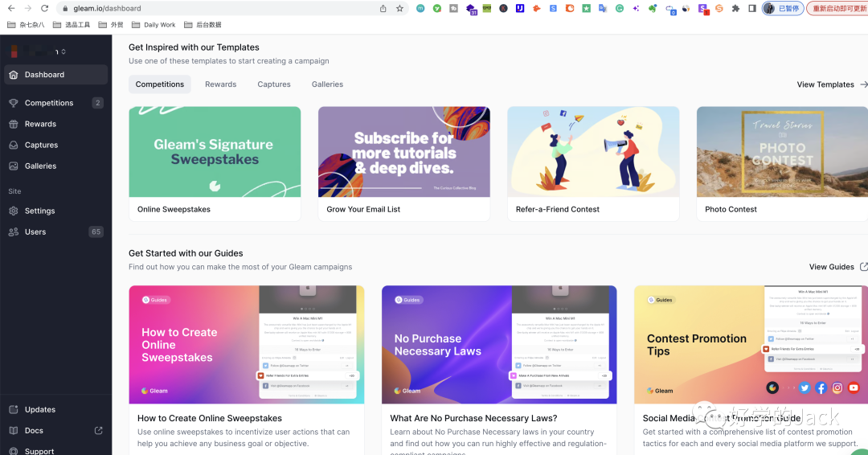This screenshot has width=868, height=455.
Task: Open external link icon next to Docs
Action: (x=99, y=431)
